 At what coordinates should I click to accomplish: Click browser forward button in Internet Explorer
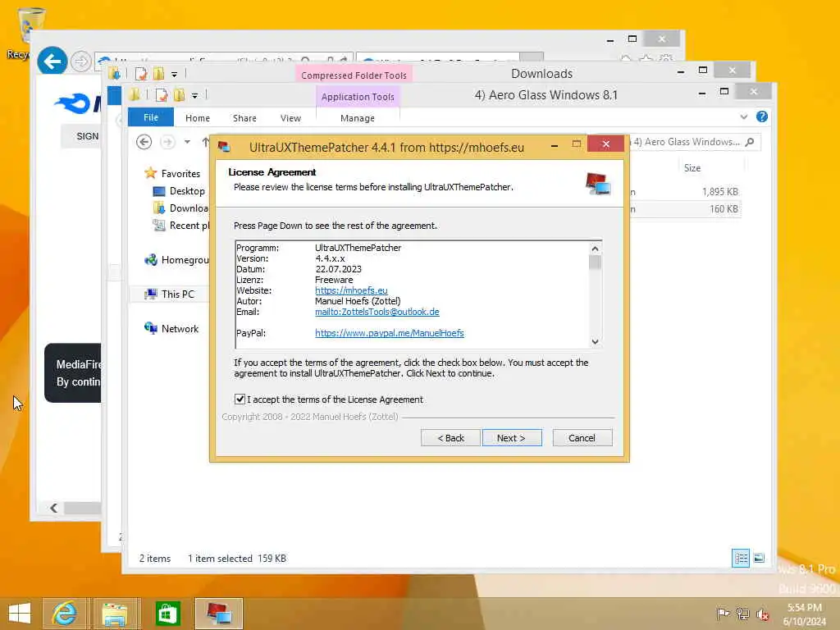point(80,62)
